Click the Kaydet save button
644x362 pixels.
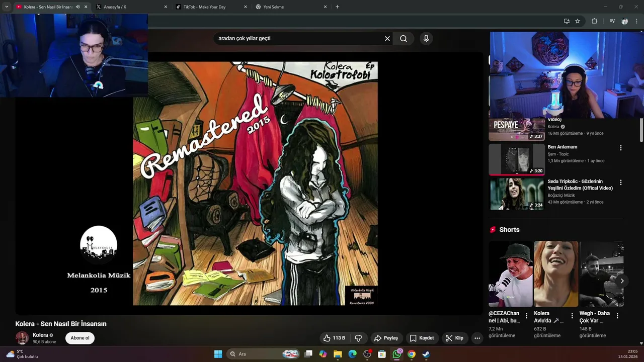click(422, 338)
